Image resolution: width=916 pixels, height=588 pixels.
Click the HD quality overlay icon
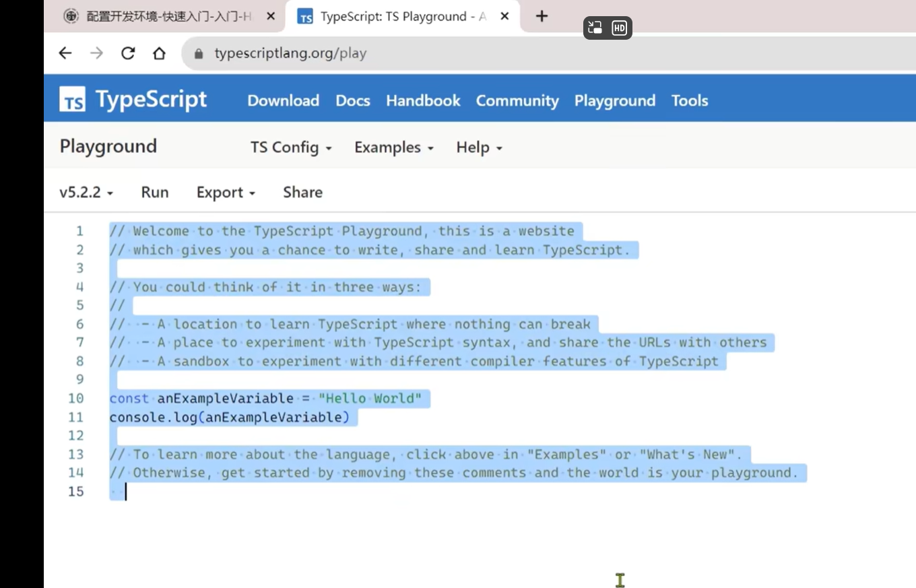coord(619,28)
